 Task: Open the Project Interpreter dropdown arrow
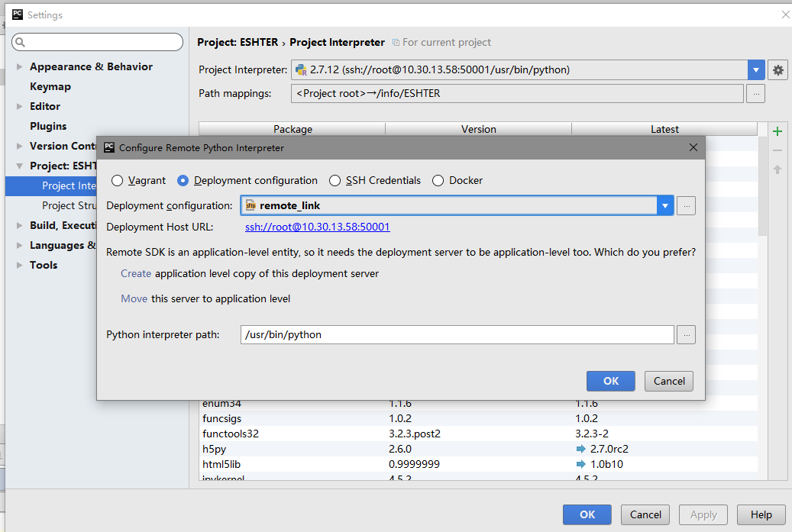pos(755,70)
